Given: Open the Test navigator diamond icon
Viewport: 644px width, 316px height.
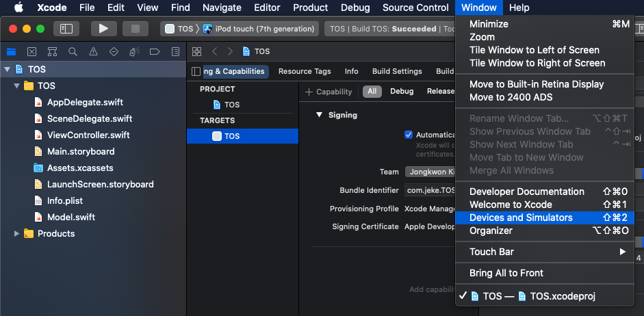Looking at the screenshot, I should click(114, 52).
